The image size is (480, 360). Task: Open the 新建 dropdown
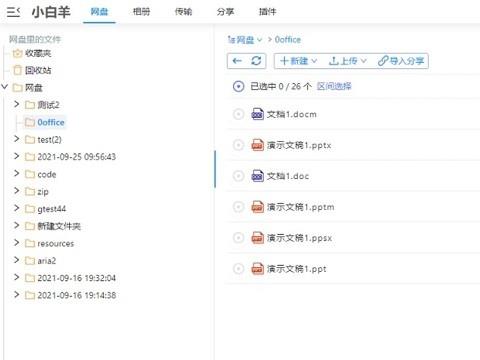click(x=298, y=61)
